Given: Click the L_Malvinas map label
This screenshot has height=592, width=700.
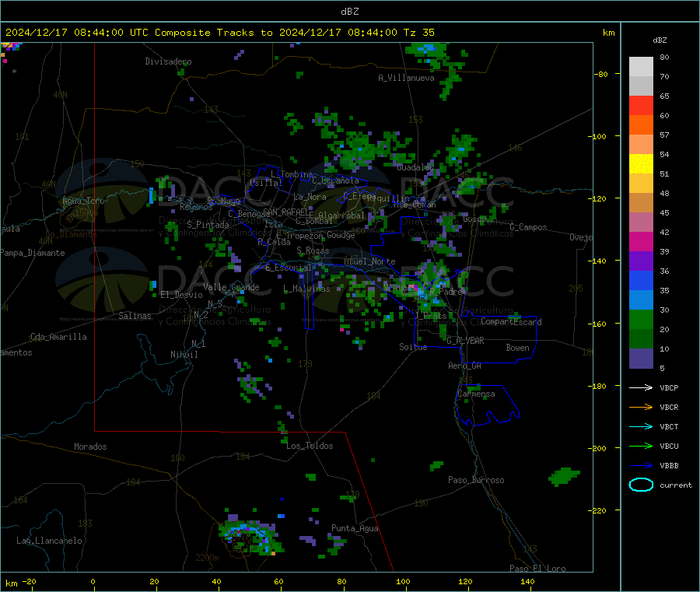Looking at the screenshot, I should 306,289.
